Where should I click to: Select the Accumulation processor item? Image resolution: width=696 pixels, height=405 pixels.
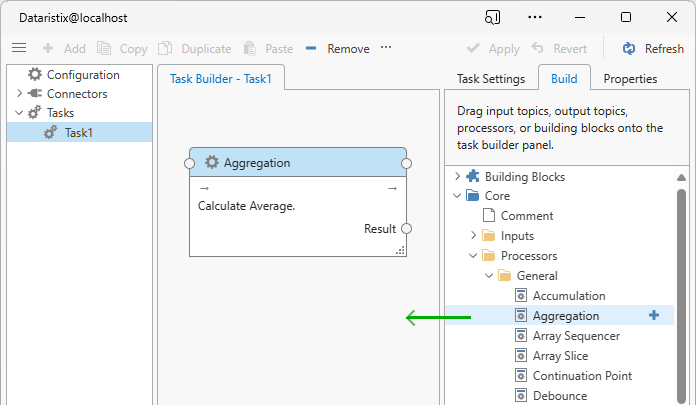[x=568, y=296]
